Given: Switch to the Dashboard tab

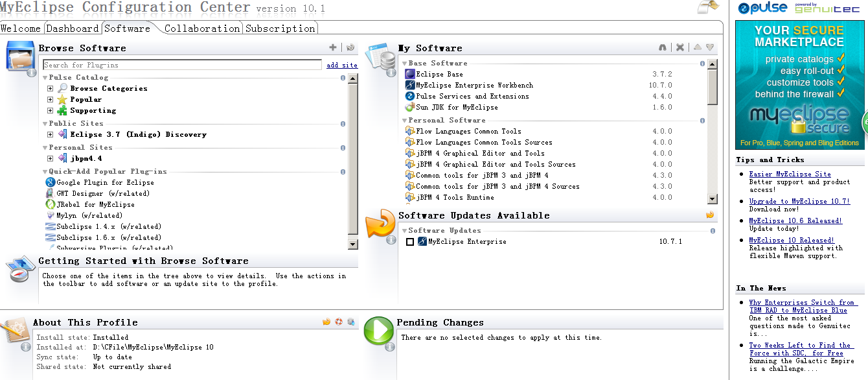Looking at the screenshot, I should [73, 29].
